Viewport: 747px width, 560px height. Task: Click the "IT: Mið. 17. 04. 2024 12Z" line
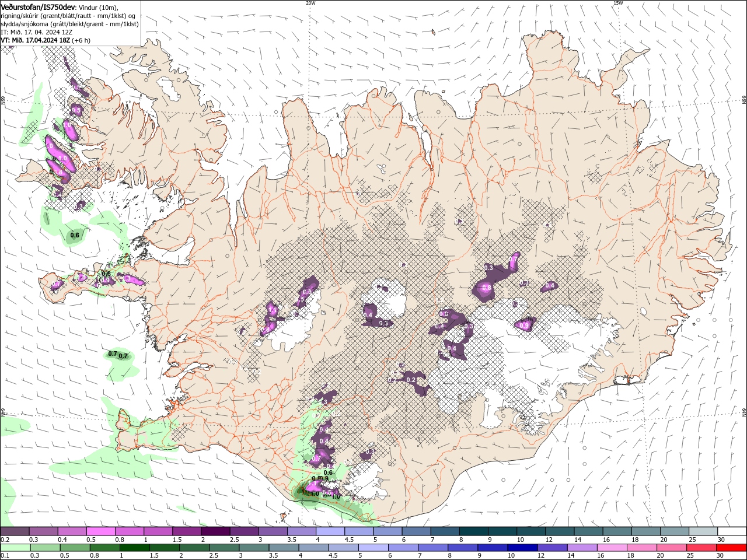37,32
